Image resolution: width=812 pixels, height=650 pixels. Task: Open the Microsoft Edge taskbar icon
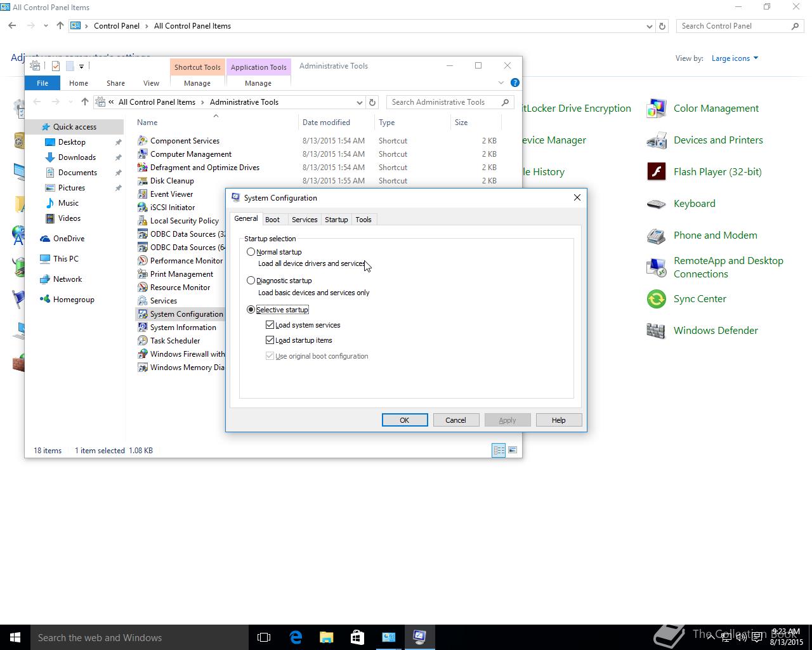296,637
